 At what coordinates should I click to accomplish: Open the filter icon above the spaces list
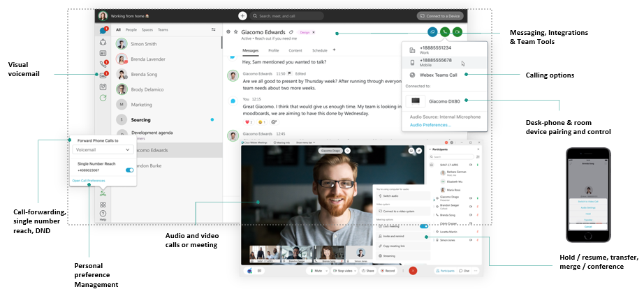214,30
